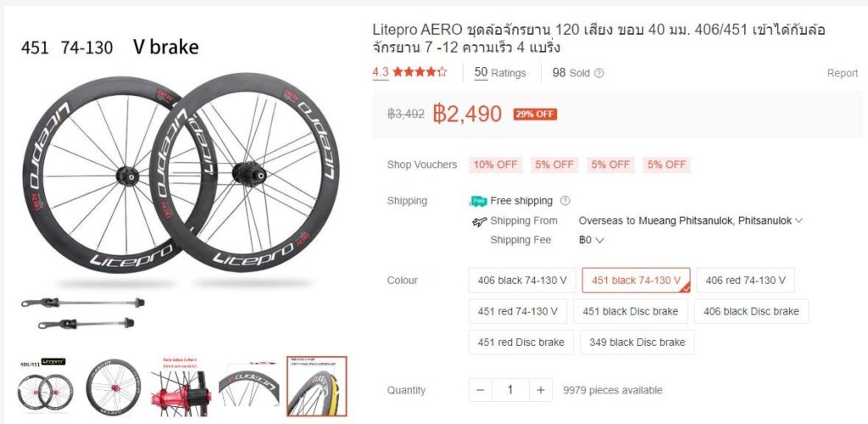This screenshot has width=868, height=424.
Task: Click the Sold help question-mark icon
Action: click(x=599, y=73)
